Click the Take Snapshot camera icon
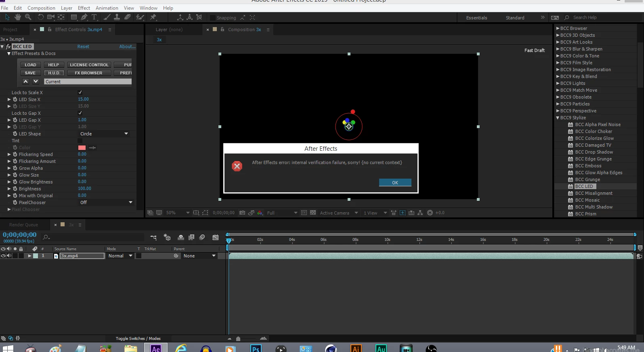Image resolution: width=644 pixels, height=352 pixels. tap(242, 213)
